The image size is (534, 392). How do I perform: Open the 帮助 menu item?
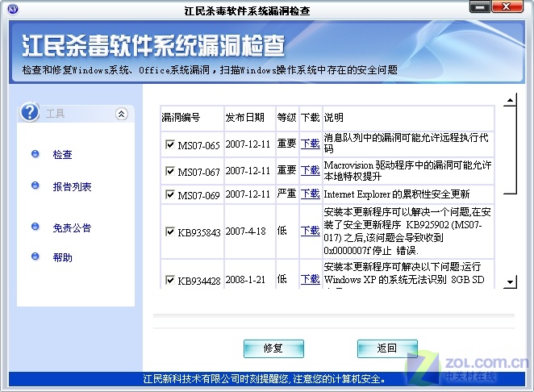(x=62, y=257)
